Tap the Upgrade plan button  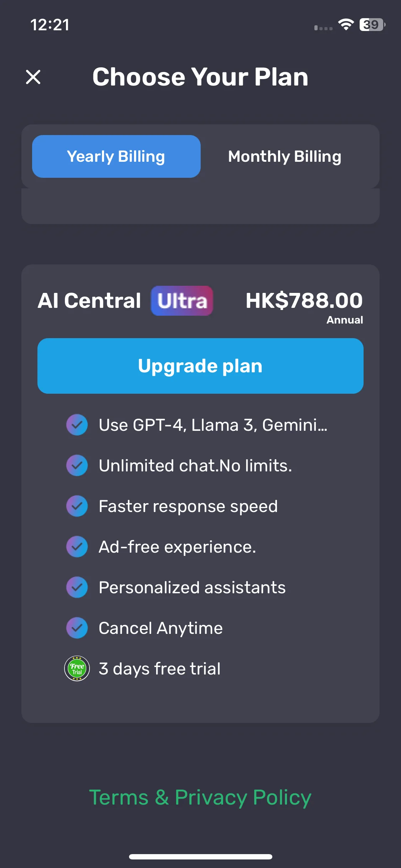(200, 366)
